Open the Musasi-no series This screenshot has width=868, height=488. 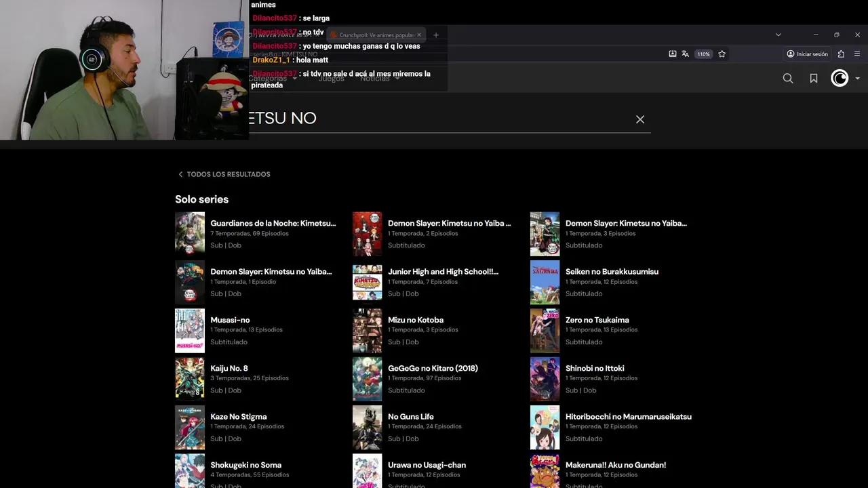click(x=230, y=320)
